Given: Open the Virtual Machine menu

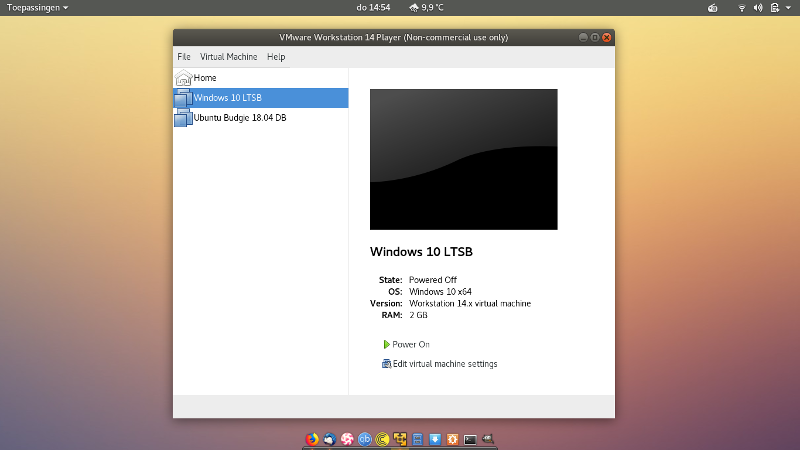Looking at the screenshot, I should click(x=229, y=57).
